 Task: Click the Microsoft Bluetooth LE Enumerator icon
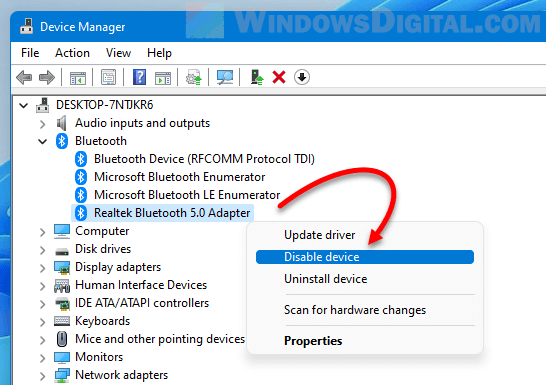pos(81,195)
